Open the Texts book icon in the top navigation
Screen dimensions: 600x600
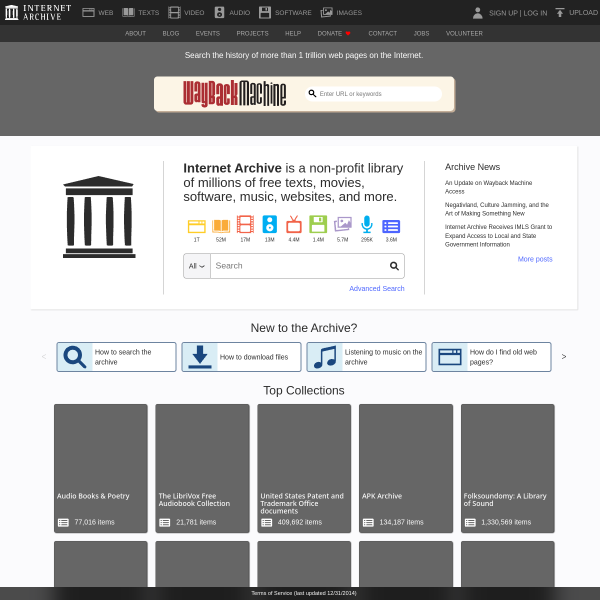point(128,13)
